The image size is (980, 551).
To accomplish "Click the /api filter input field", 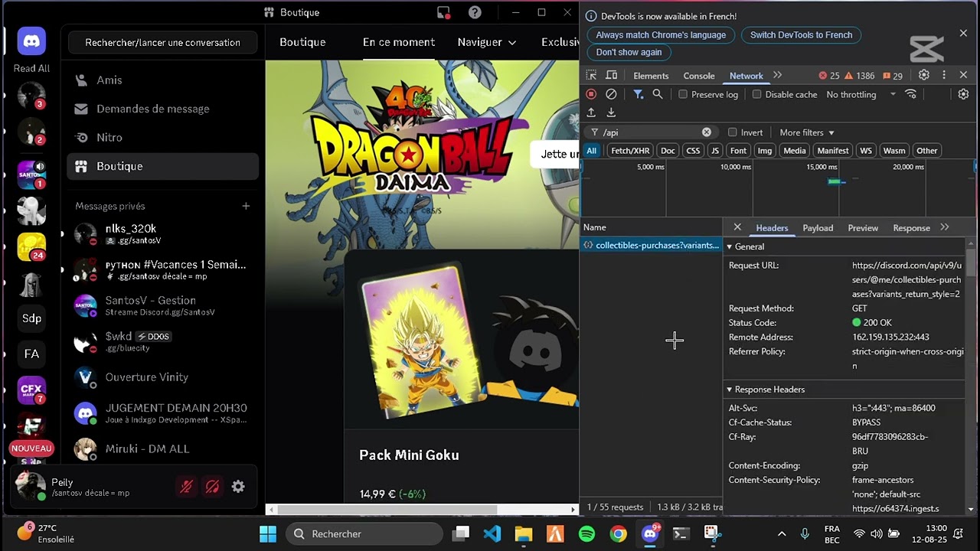I will [649, 132].
